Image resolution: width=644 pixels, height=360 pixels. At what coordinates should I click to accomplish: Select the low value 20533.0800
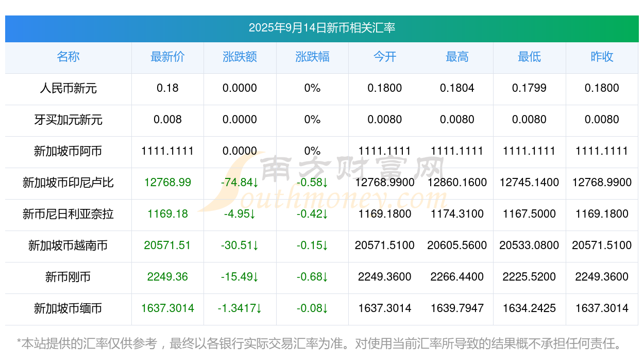530,246
